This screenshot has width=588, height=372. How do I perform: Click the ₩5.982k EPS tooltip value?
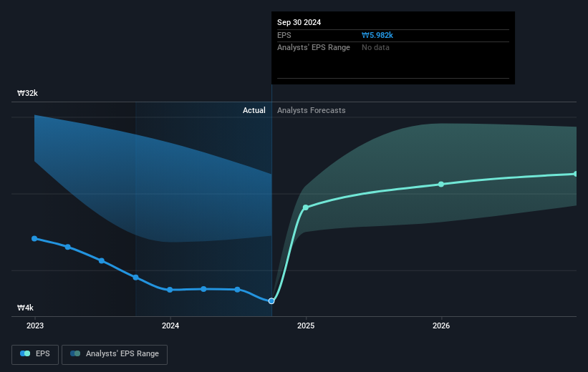377,35
